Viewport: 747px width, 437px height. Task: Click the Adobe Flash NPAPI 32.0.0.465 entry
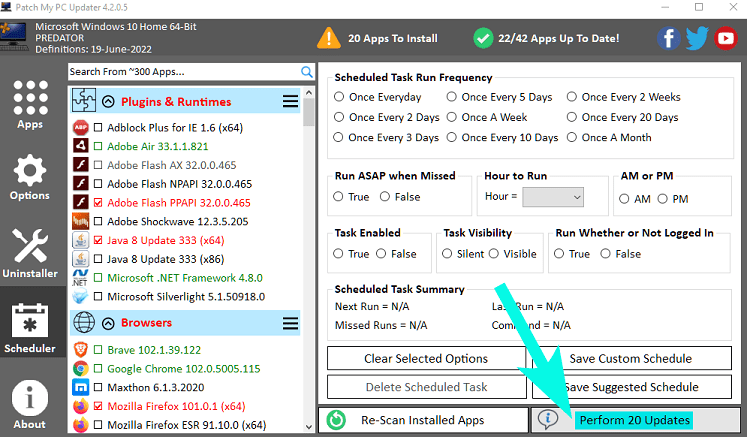[180, 184]
